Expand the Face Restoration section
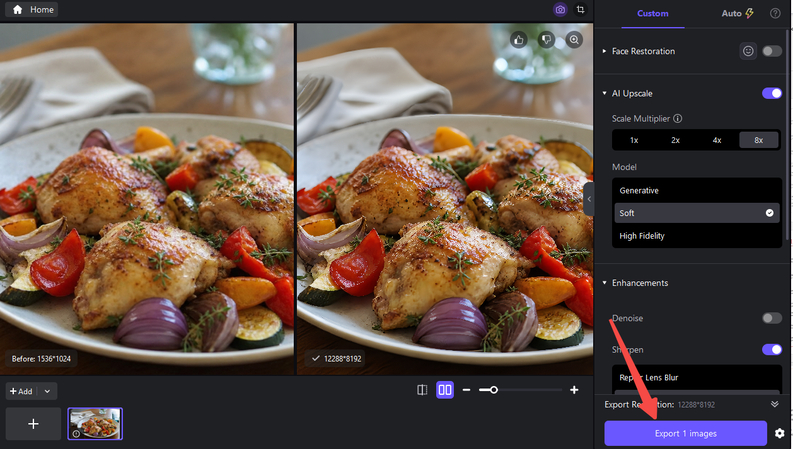This screenshot has width=793, height=449. [604, 51]
